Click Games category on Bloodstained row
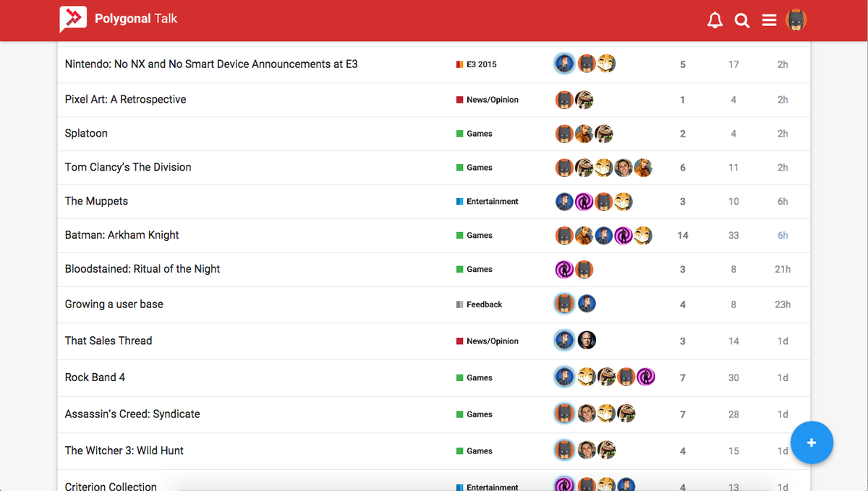This screenshot has height=491, width=868. pos(475,269)
